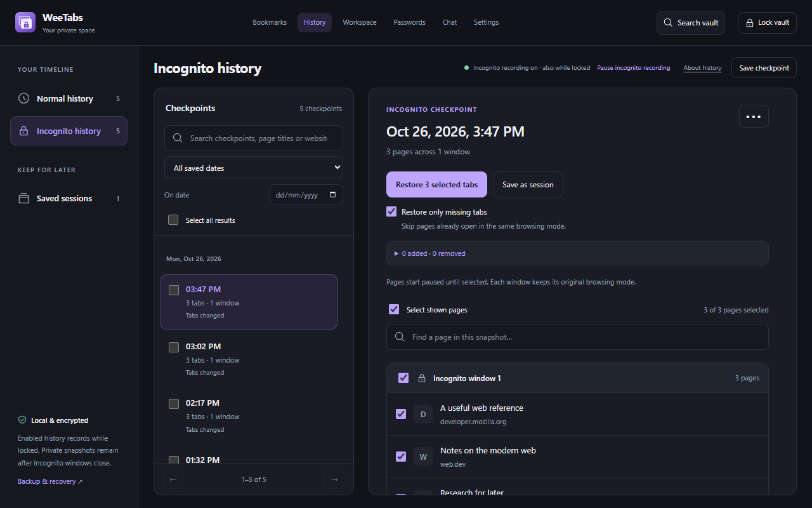Focus the On date dd/mm/yyyy field
The height and width of the screenshot is (508, 812).
point(306,194)
